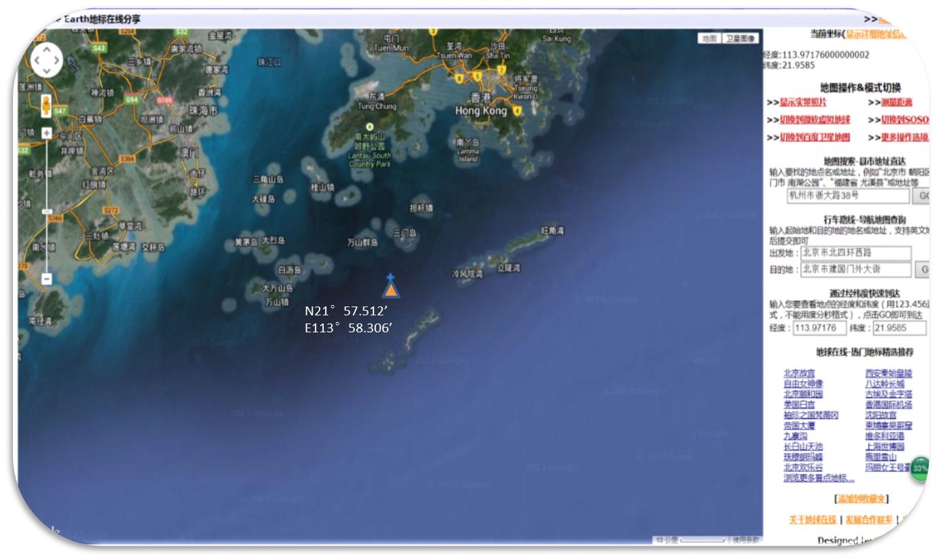Switch to 卫星图像 satellite view
937x560 pixels.
coord(740,39)
